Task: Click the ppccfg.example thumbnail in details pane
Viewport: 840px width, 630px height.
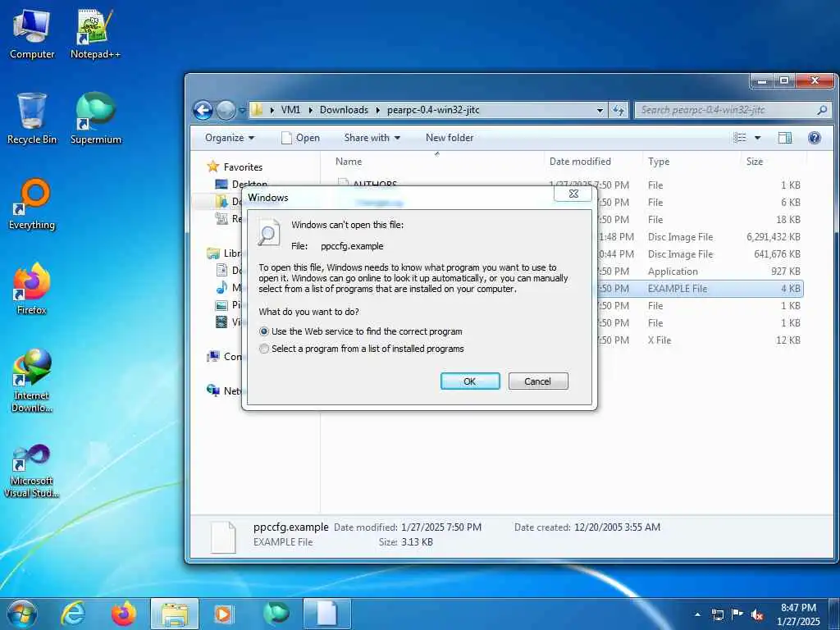Action: [223, 536]
